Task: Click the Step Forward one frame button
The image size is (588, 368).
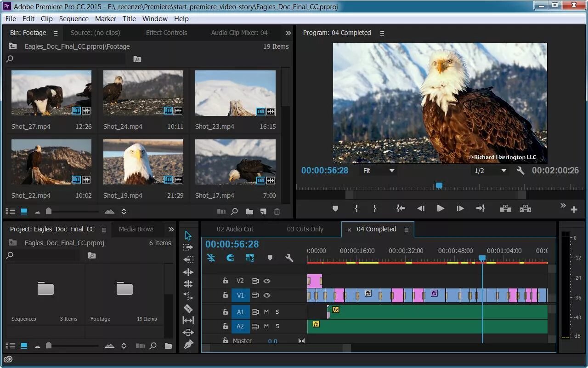Action: (x=460, y=208)
